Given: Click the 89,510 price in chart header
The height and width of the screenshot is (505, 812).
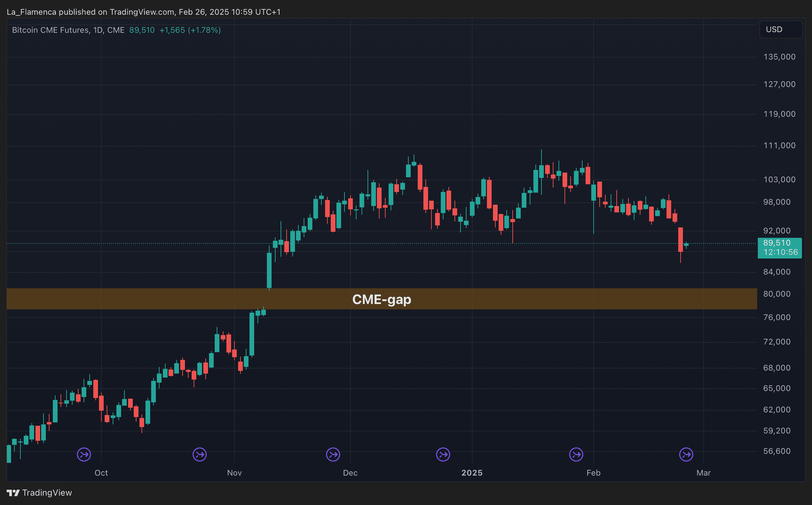Looking at the screenshot, I should pyautogui.click(x=142, y=30).
